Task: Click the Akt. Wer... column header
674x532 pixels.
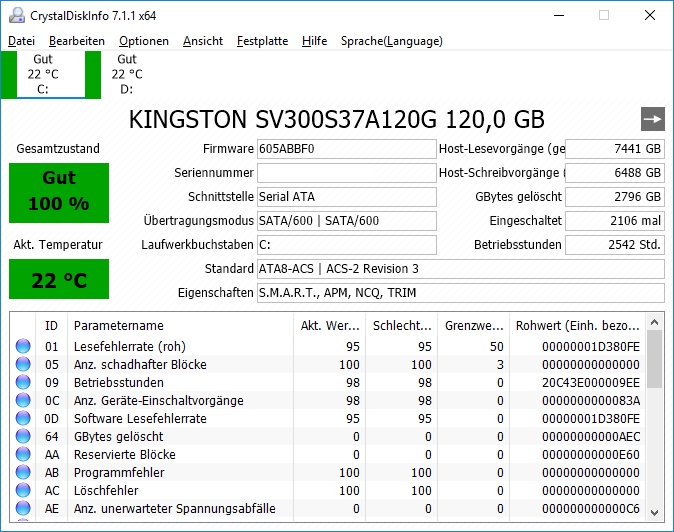Action: click(330, 326)
